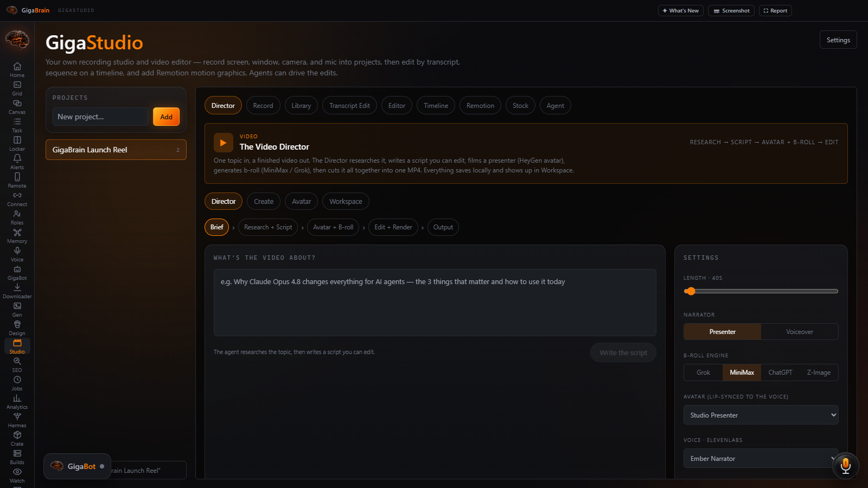Image resolution: width=868 pixels, height=488 pixels.
Task: Expand the Ember Narrator voice dropdown
Action: [x=761, y=458]
